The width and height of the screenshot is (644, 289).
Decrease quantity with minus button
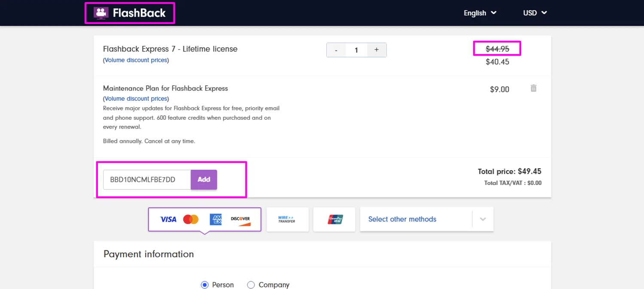point(336,50)
